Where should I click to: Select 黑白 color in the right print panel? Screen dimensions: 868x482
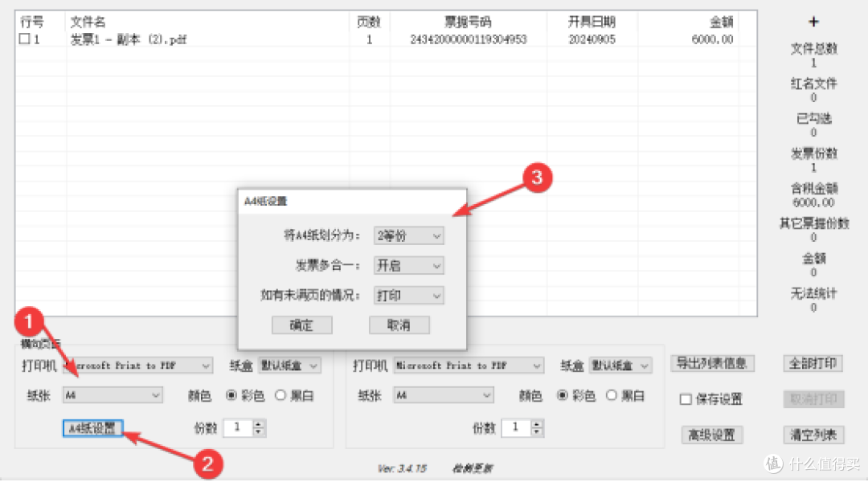[611, 395]
